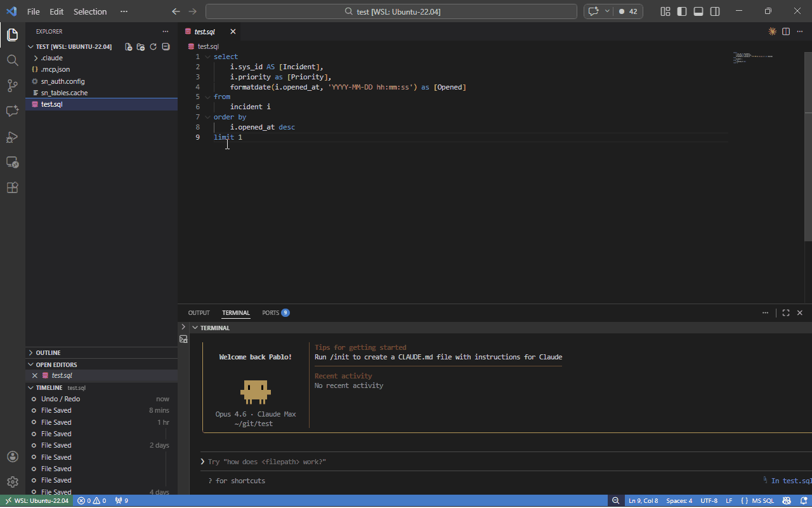The image size is (812, 508).
Task: Close the test.sql editor tab
Action: (x=233, y=31)
